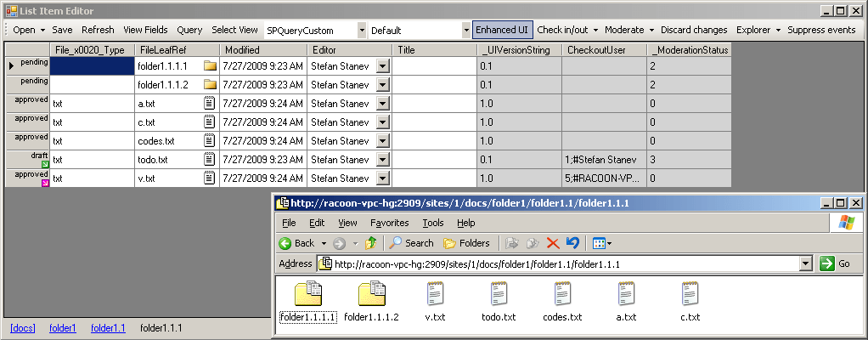
Task: Select the codes.txt file icon in Explorer
Action: [562, 293]
